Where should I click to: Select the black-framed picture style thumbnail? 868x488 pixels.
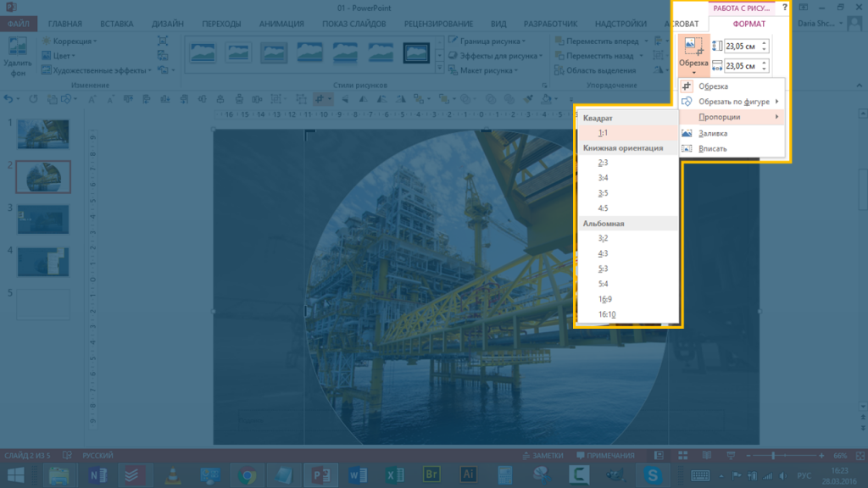click(x=416, y=53)
